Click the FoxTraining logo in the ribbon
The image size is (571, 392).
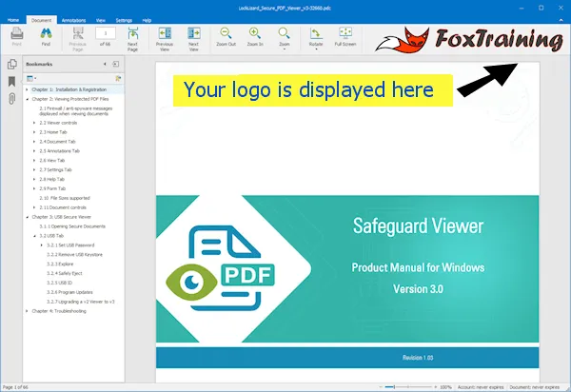470,39
